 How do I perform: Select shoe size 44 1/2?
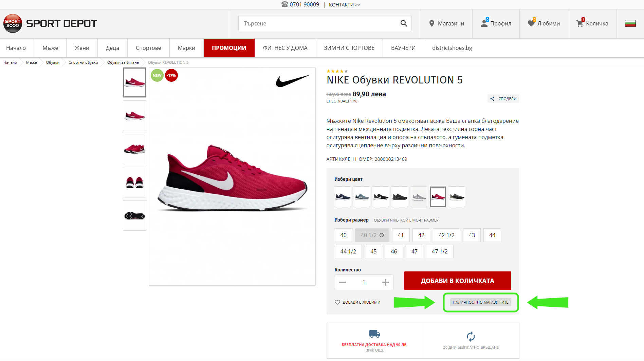pyautogui.click(x=348, y=251)
